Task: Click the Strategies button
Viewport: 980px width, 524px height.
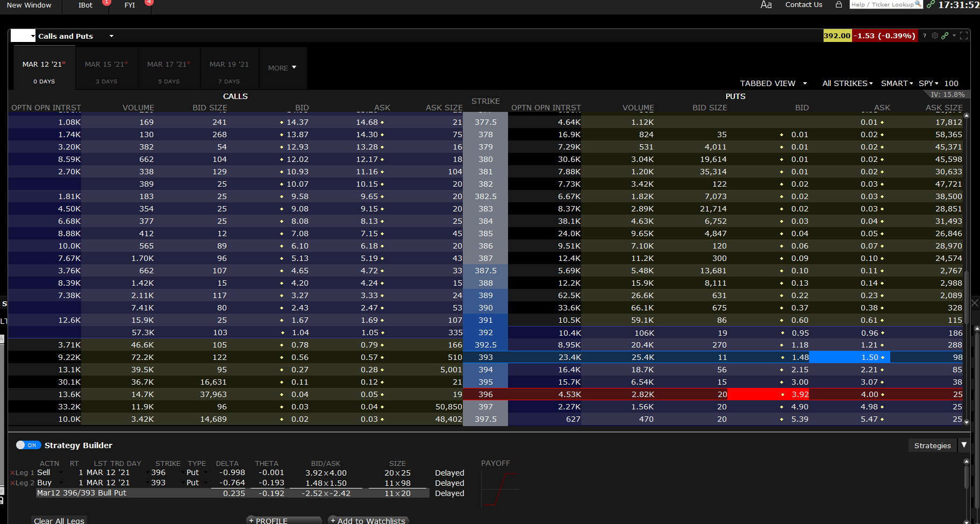Action: click(932, 445)
